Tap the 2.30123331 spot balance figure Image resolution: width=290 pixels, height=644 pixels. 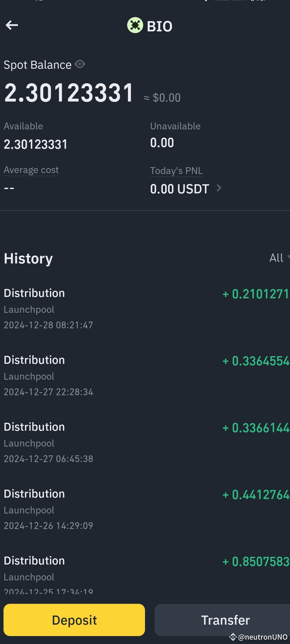point(69,93)
